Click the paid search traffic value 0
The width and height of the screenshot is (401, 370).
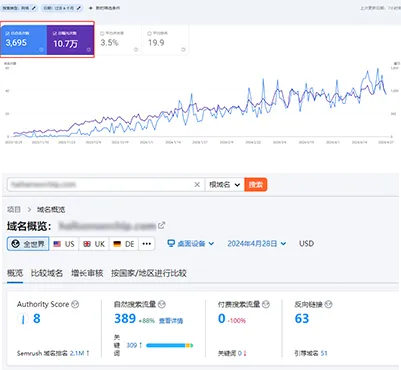point(222,319)
